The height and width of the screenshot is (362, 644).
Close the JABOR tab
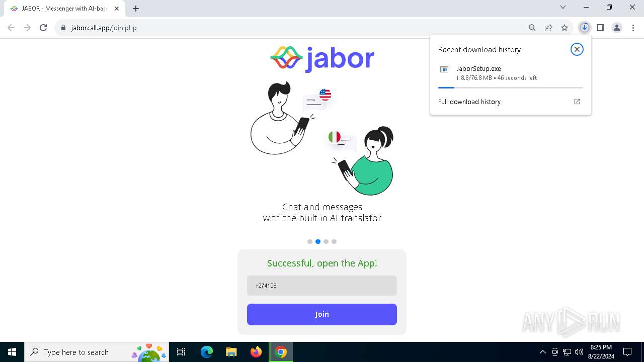[117, 9]
